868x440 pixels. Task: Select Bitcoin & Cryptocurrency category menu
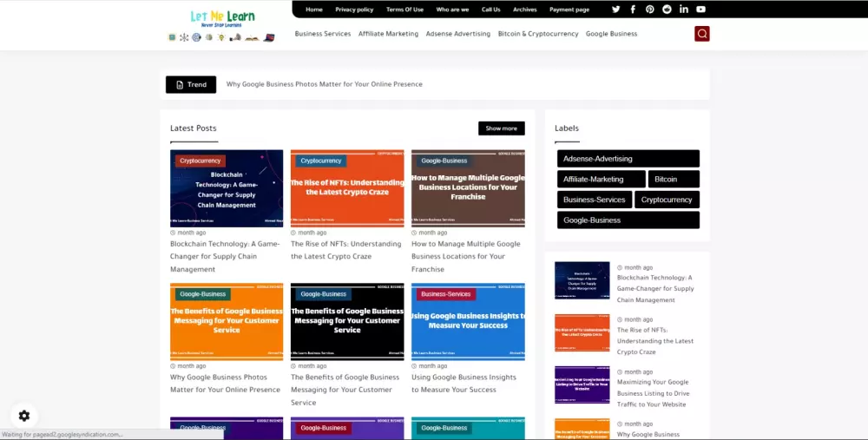coord(538,34)
